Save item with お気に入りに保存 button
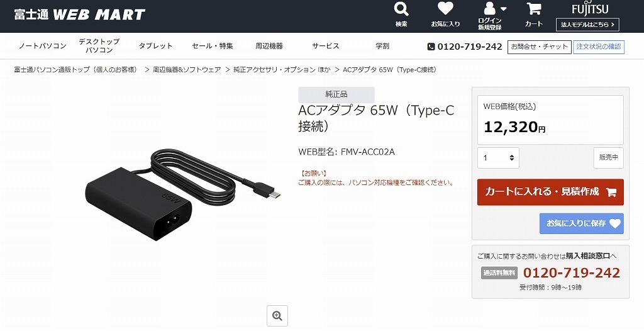Image resolution: width=644 pixels, height=331 pixels. coord(582,223)
